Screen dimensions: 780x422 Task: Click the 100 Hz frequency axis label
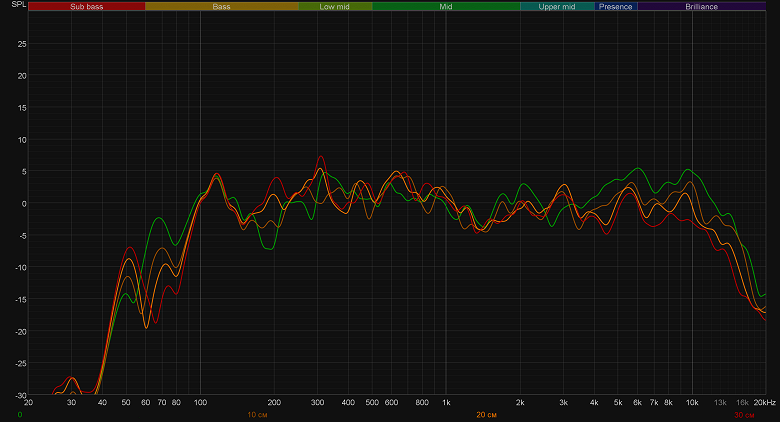200,403
